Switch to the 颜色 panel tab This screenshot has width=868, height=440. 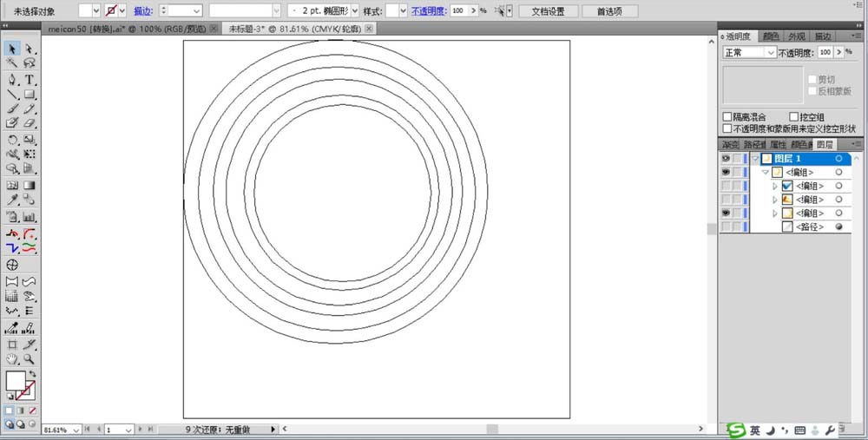(771, 36)
